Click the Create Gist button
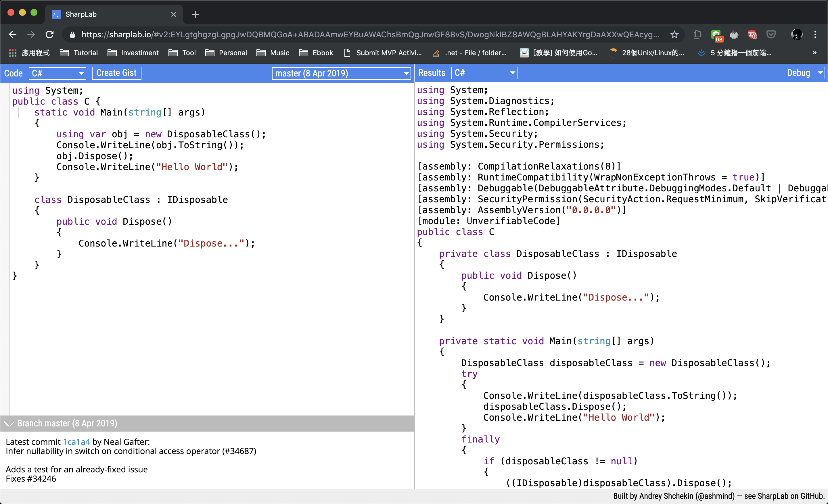The height and width of the screenshot is (504, 828). [x=116, y=73]
